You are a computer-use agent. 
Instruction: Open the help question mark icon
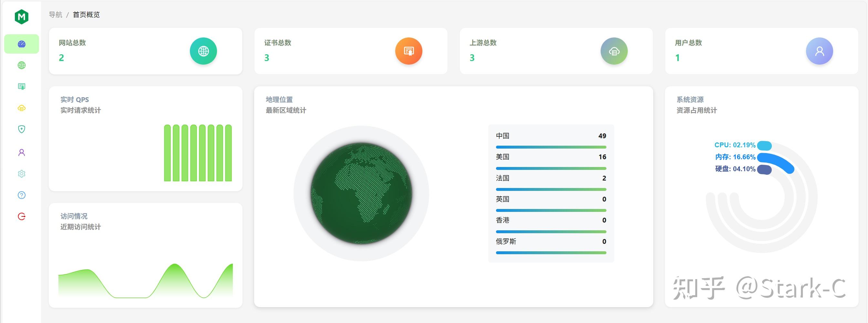(x=22, y=195)
